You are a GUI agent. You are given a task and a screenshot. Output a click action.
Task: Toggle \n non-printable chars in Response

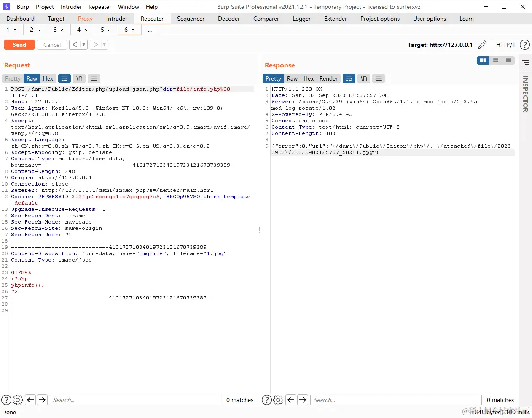click(364, 78)
